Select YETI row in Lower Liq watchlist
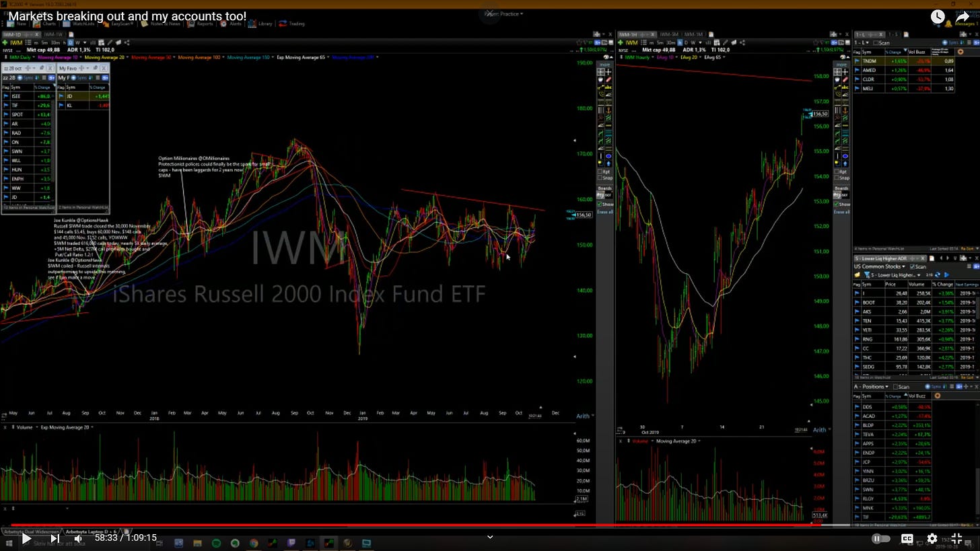This screenshot has height=551, width=980. click(916, 330)
